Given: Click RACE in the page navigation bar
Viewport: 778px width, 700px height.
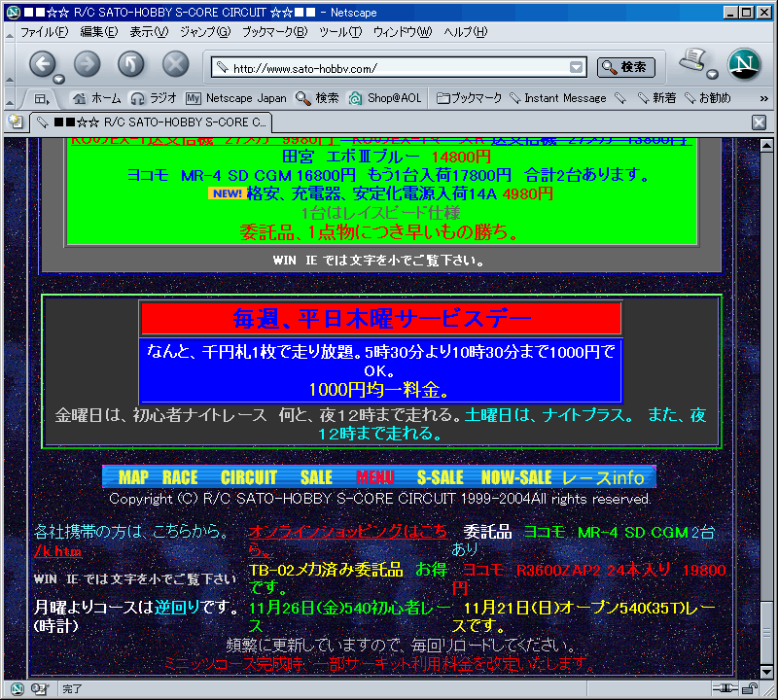Looking at the screenshot, I should pos(180,477).
